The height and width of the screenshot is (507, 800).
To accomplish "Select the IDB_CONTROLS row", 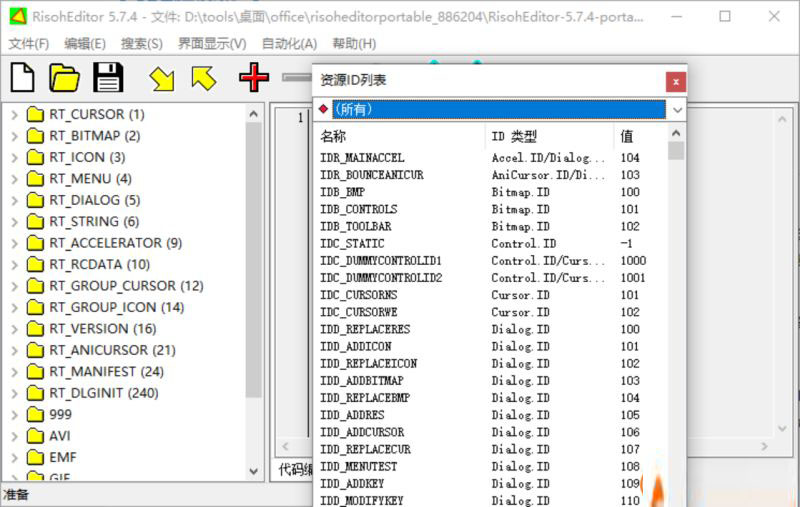I will click(x=490, y=210).
